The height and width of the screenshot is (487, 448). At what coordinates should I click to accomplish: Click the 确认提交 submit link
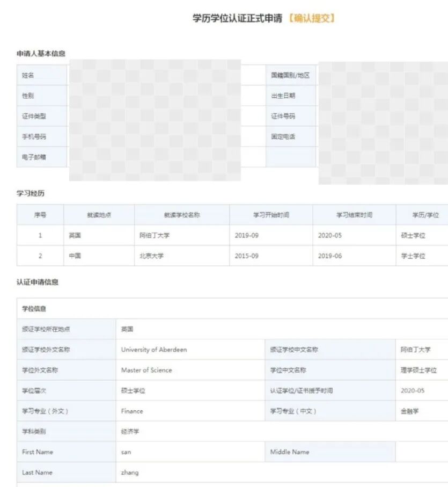coord(311,17)
